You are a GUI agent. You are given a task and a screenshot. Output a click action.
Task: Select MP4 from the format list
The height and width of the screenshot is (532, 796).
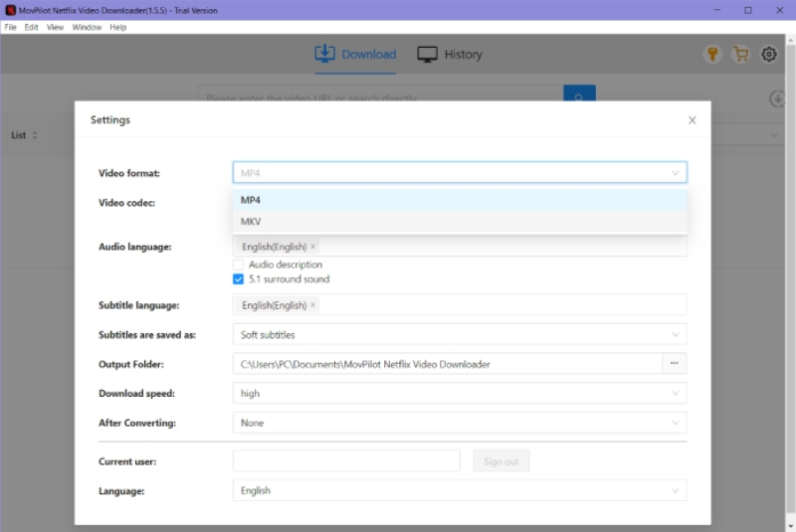tap(460, 200)
